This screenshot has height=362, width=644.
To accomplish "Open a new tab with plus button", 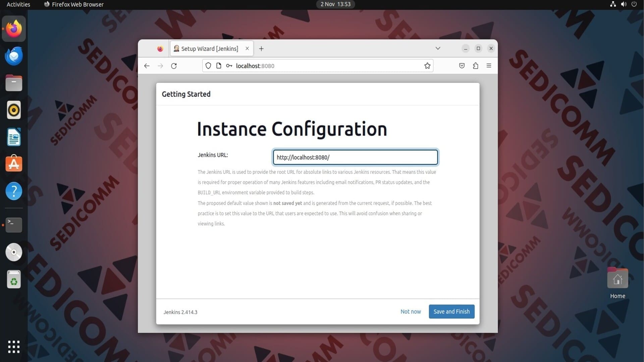I will (261, 49).
